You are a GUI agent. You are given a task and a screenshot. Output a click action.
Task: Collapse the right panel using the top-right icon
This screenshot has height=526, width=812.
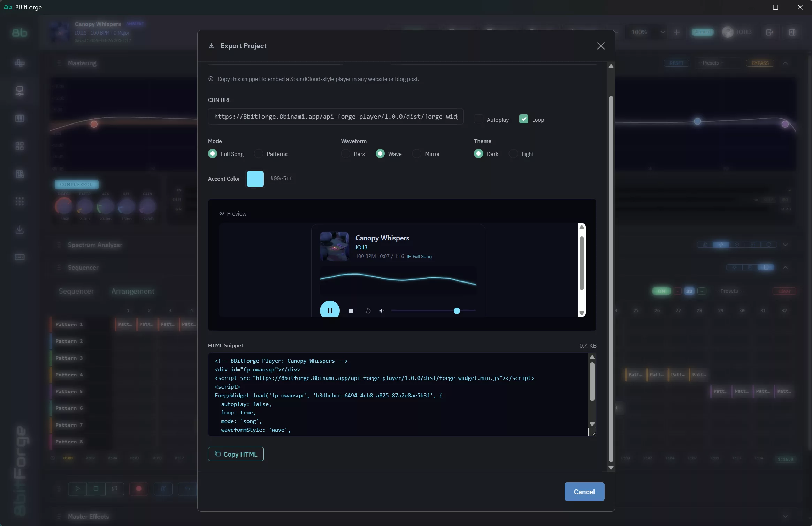(x=792, y=32)
